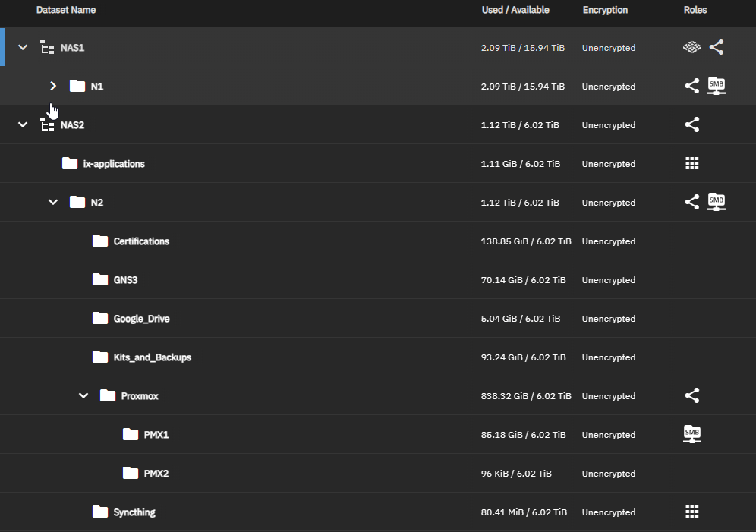Select the ix-applications dataset
Screen dimensions: 756x532
pos(114,164)
